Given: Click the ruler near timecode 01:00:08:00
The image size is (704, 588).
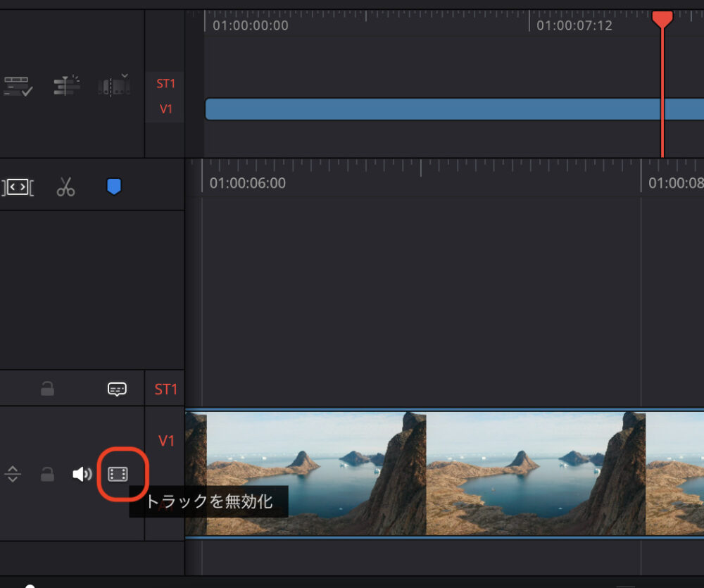Looking at the screenshot, I should 676,182.
